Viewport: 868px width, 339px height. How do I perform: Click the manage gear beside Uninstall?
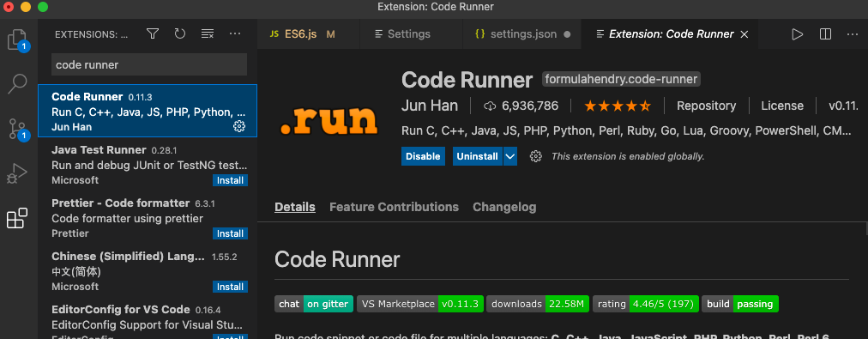pos(535,156)
